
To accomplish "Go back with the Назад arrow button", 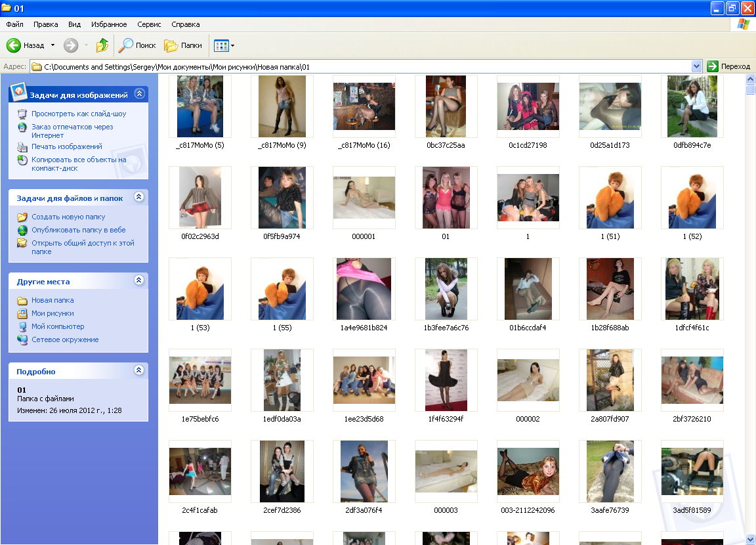I will (25, 45).
